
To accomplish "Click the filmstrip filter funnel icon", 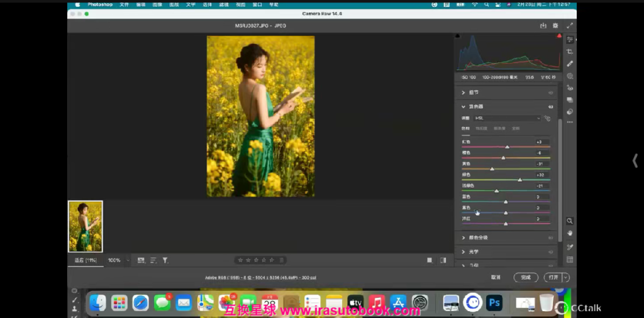I will pyautogui.click(x=165, y=260).
